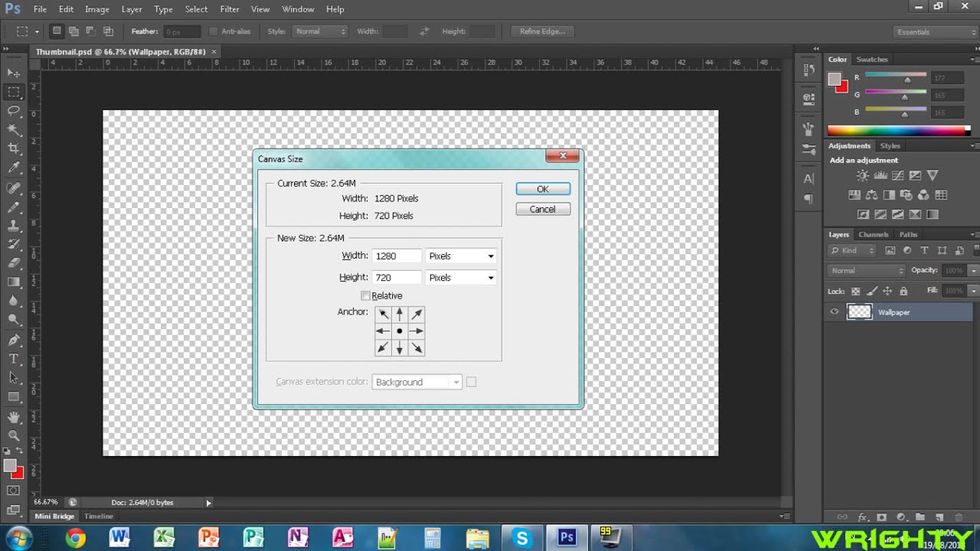Open the Character panel icon
This screenshot has height=551, width=980.
pos(808,178)
